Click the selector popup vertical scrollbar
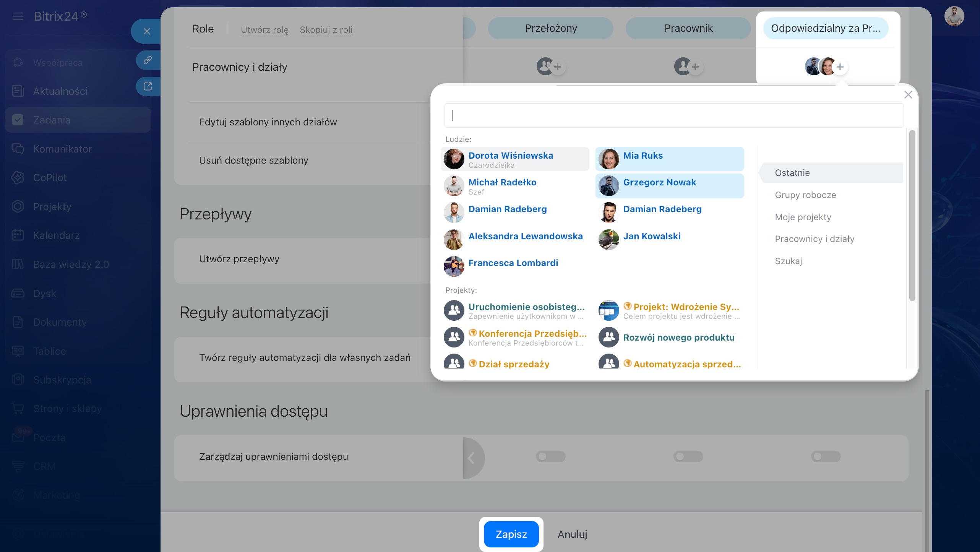980x552 pixels. click(912, 216)
